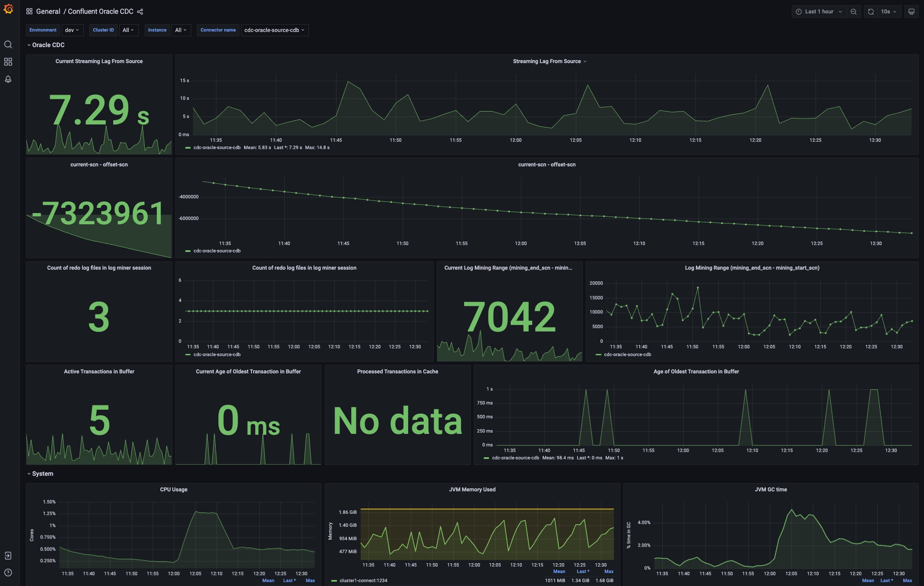
Task: Sort JVM GC time legend by Max
Action: click(908, 581)
